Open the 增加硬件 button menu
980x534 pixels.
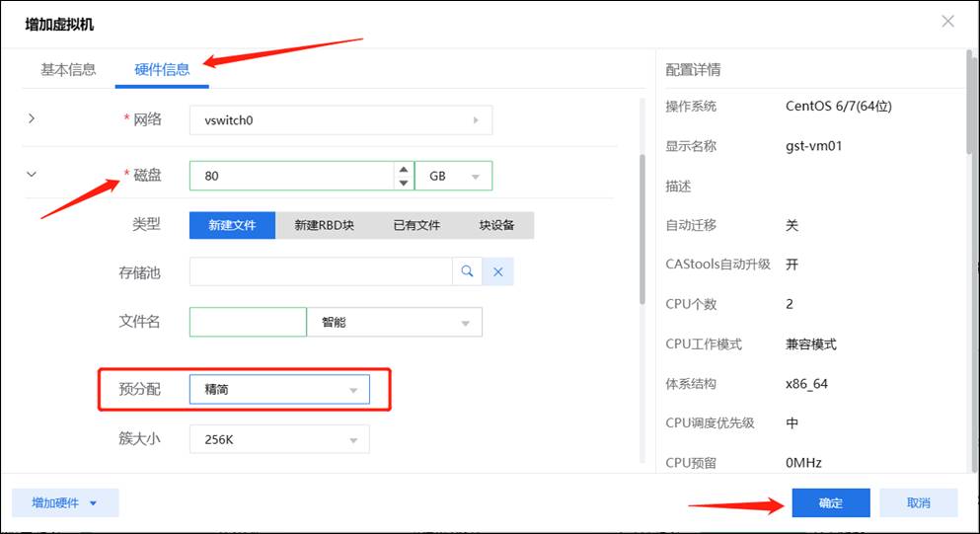pyautogui.click(x=65, y=502)
